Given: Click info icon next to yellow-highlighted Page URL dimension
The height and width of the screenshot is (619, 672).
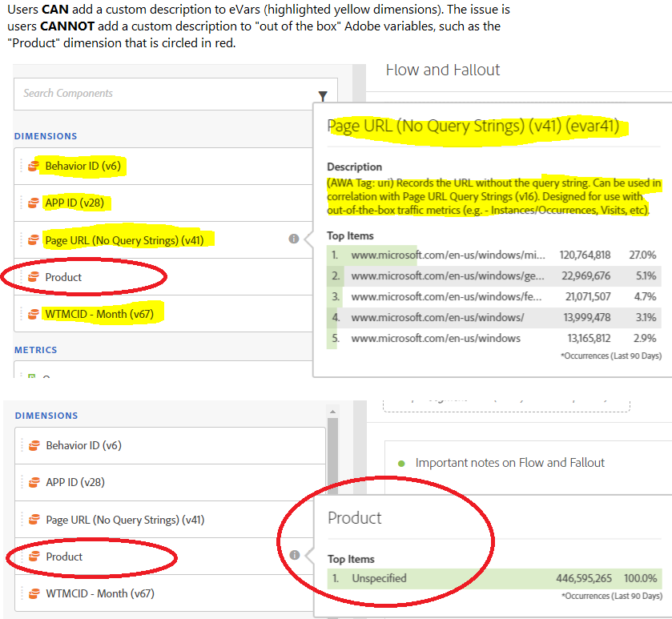Looking at the screenshot, I should click(294, 239).
